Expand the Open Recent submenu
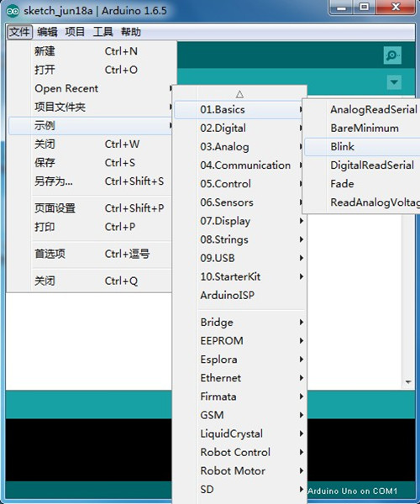 coord(90,88)
